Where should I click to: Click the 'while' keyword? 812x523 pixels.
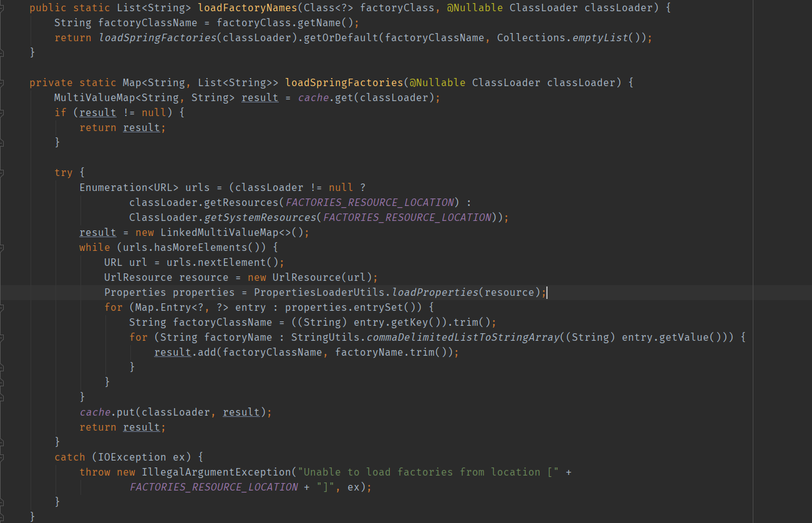pos(95,247)
